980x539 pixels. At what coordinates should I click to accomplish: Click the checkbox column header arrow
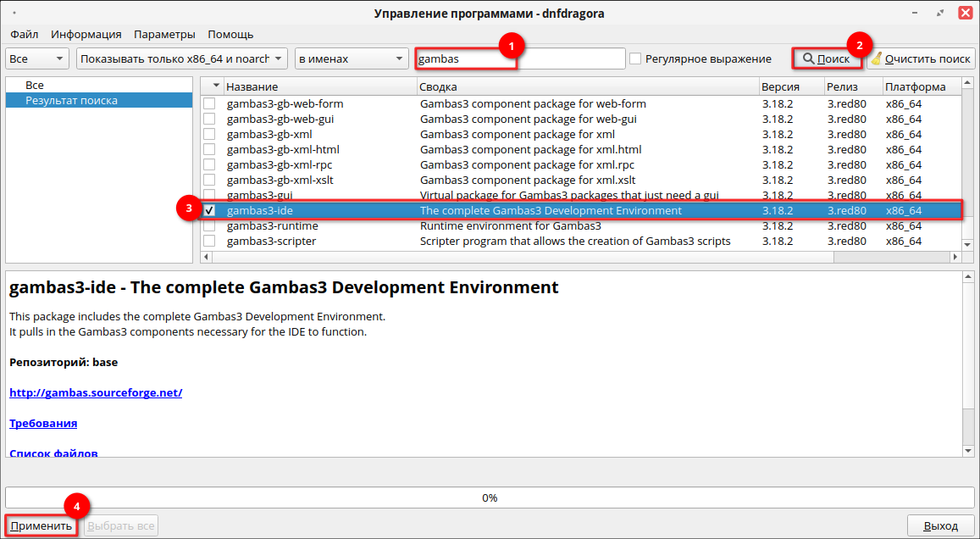(216, 86)
